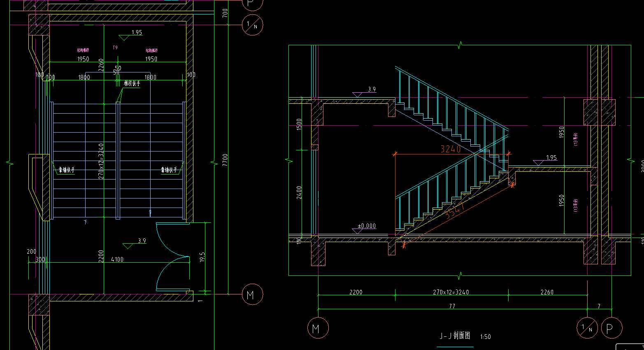
Task: Click the vertical 2200 dimension in plan
Action: (101, 256)
